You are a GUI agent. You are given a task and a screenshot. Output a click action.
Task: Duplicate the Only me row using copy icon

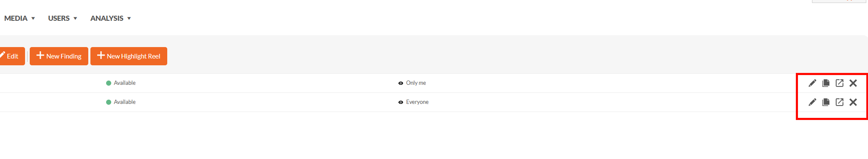826,83
